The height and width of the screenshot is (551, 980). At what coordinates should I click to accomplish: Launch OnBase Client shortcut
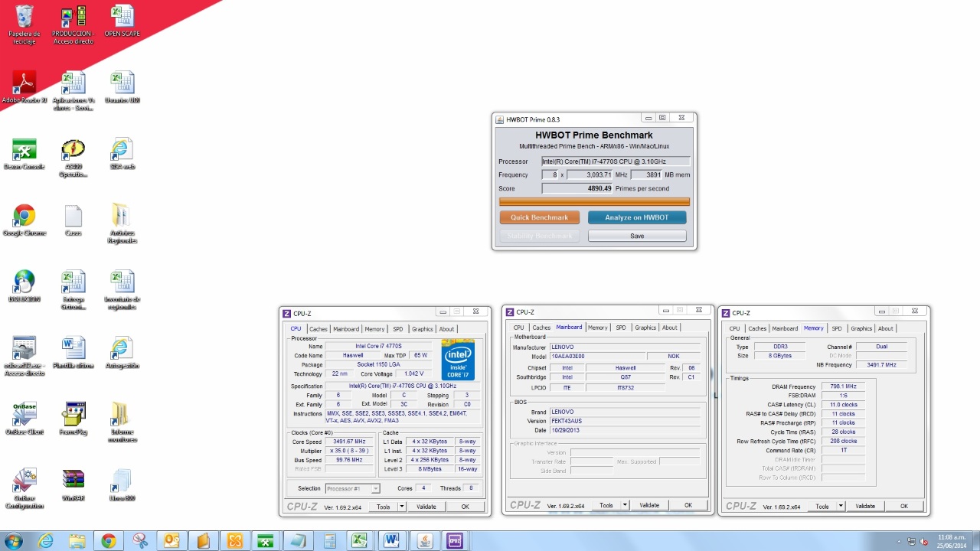coord(24,419)
